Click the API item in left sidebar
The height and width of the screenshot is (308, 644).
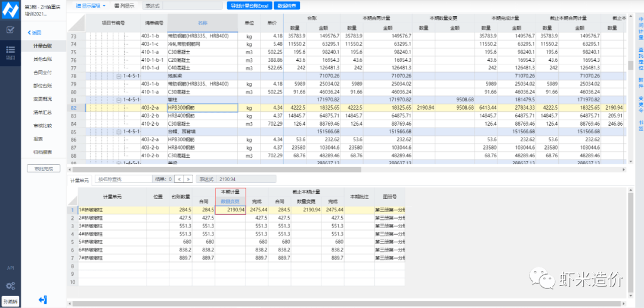click(x=10, y=269)
